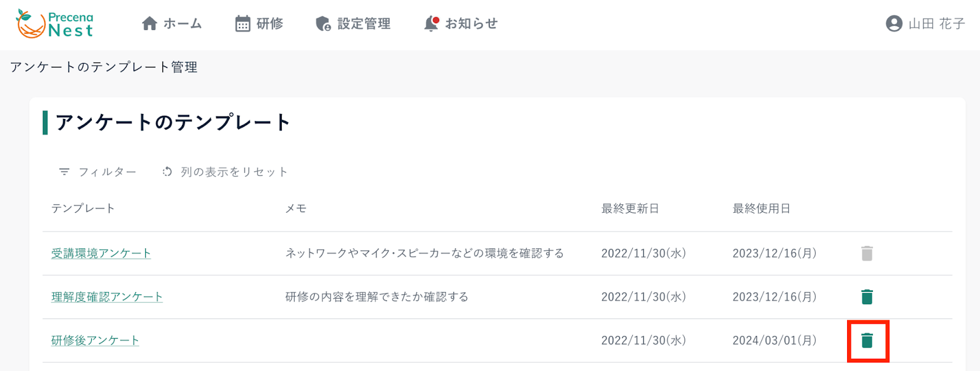Reset column display with 列の表示をリセット

click(225, 172)
